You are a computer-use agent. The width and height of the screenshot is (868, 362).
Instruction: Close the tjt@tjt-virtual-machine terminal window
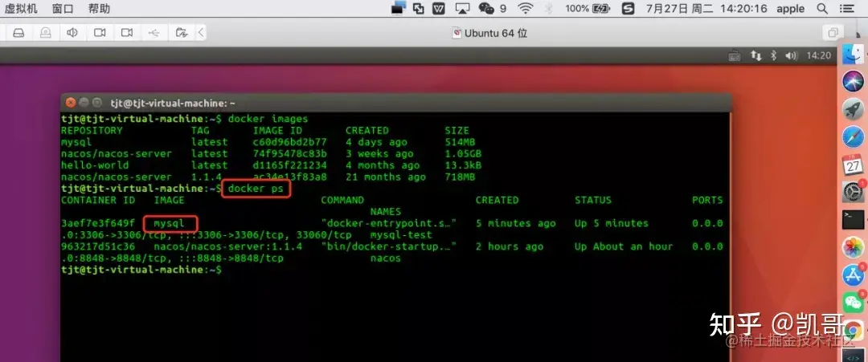70,103
